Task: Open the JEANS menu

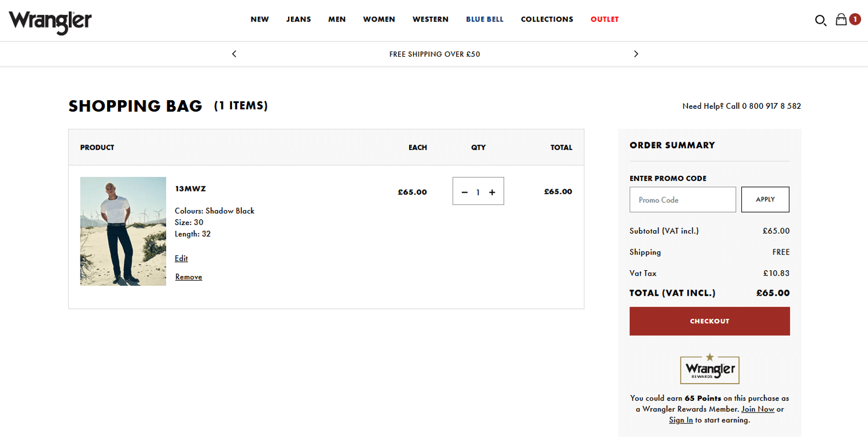Action: [x=299, y=19]
